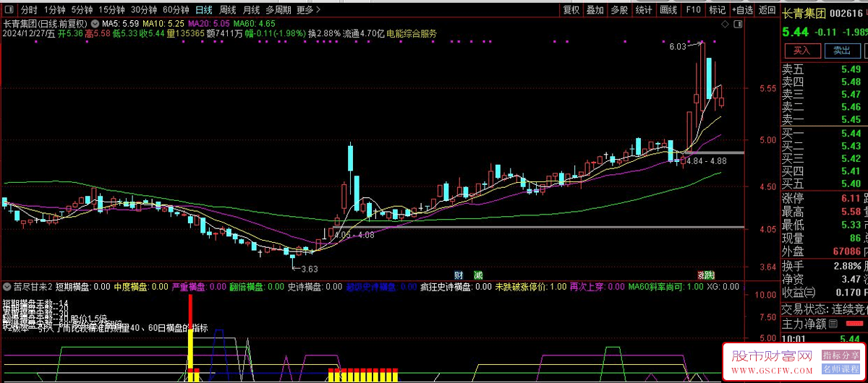The image size is (868, 383).
Task: Click the 返回 back button
Action: pos(766,10)
